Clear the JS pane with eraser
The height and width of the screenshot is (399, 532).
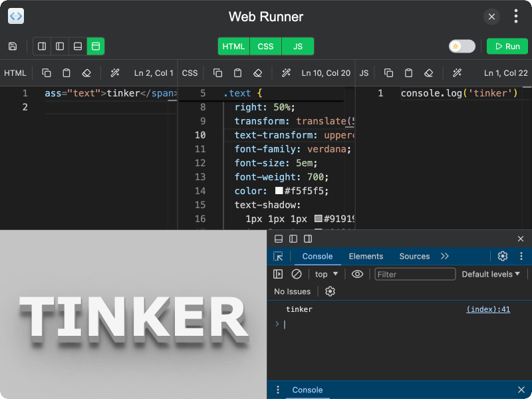[x=428, y=73]
